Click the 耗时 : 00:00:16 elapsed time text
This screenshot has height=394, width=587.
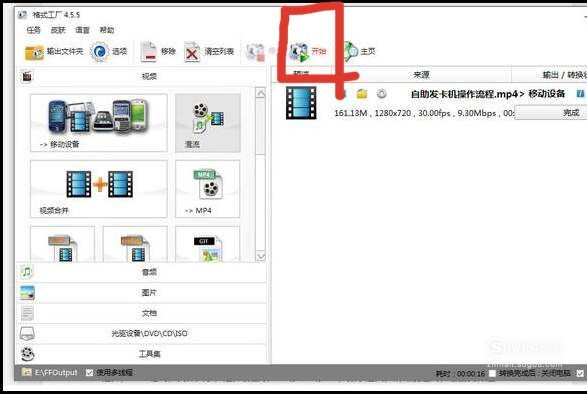[x=460, y=374]
